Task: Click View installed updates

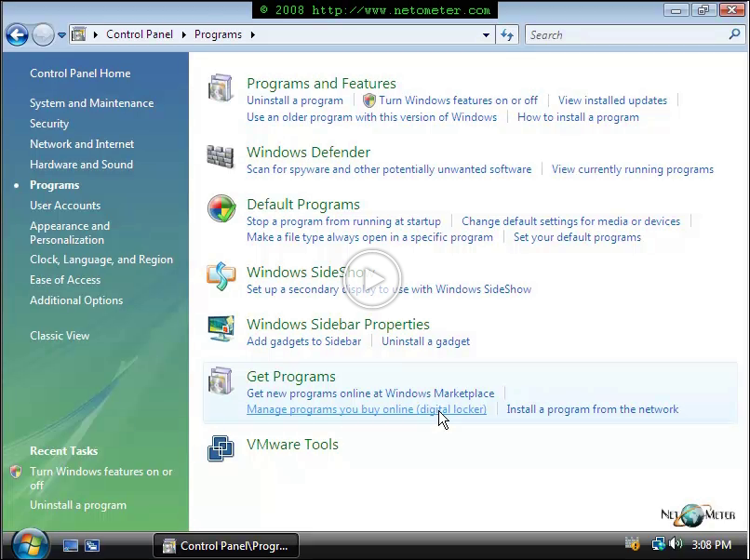Action: (612, 100)
